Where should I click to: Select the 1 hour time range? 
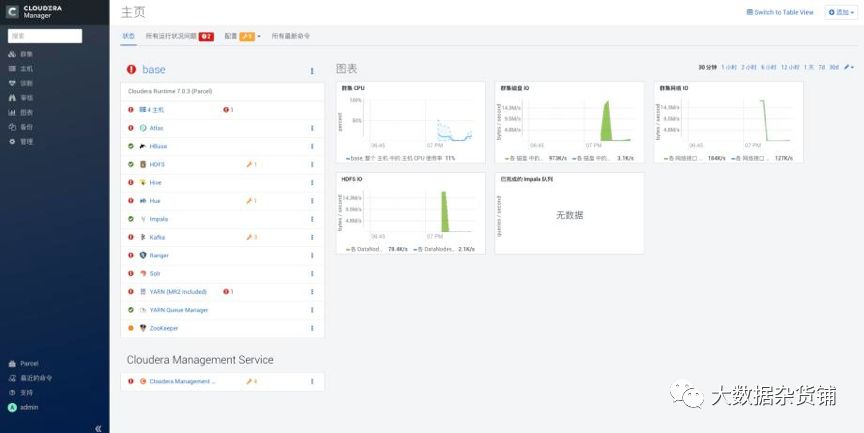point(729,67)
